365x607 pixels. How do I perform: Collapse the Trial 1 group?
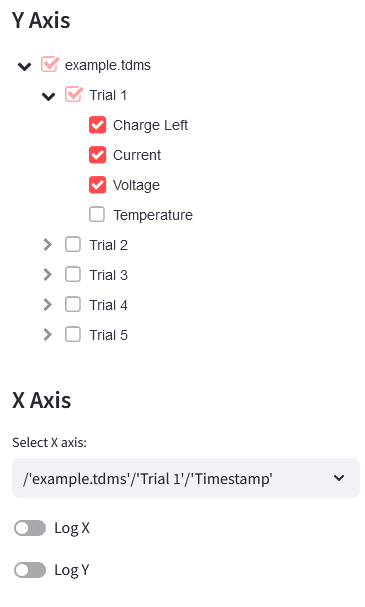click(x=48, y=96)
